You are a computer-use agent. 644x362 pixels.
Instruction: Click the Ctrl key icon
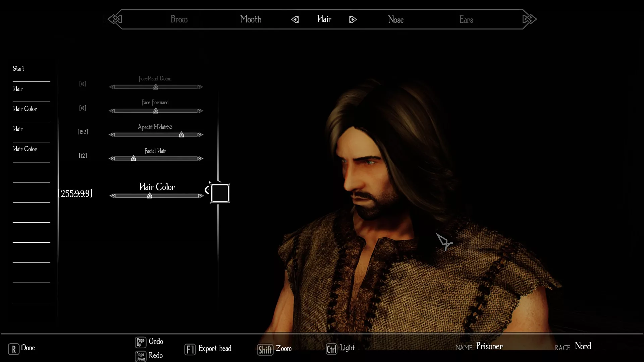[x=331, y=349]
